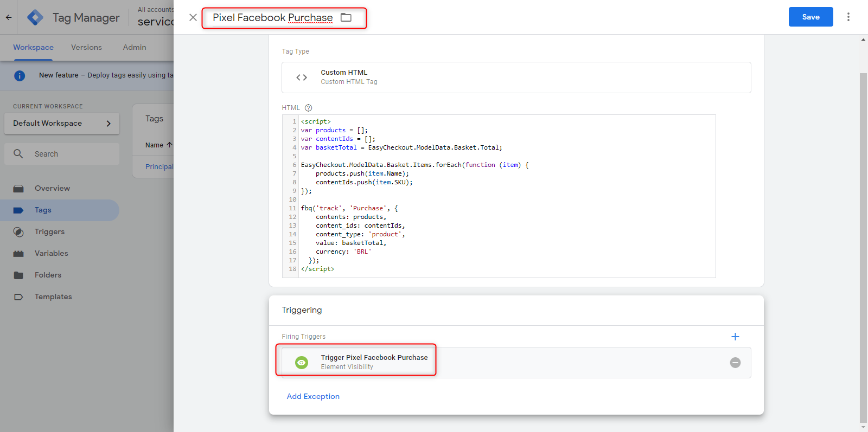The width and height of the screenshot is (868, 432).
Task: Open Tags in the sidebar
Action: [60, 210]
